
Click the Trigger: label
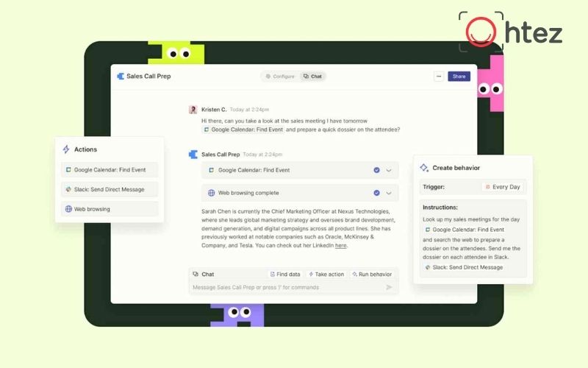point(434,187)
